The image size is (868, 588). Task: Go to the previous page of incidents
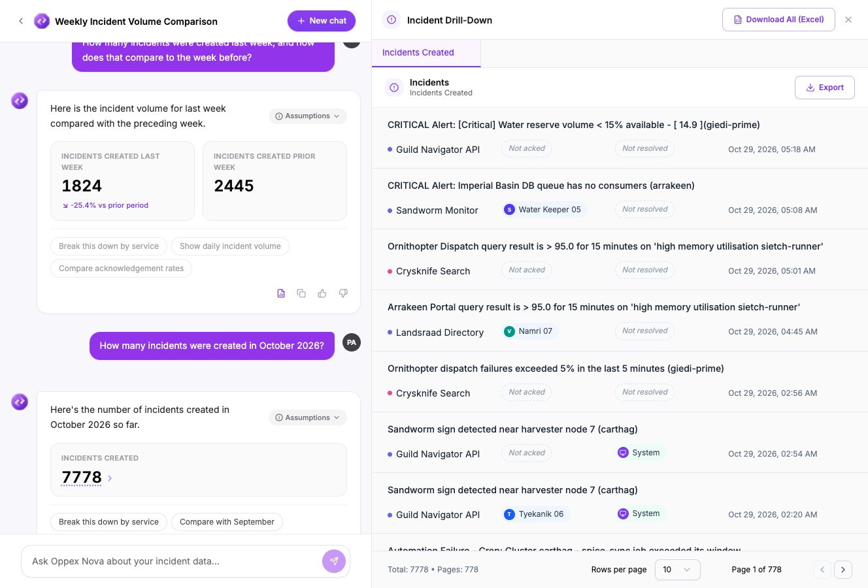click(822, 570)
